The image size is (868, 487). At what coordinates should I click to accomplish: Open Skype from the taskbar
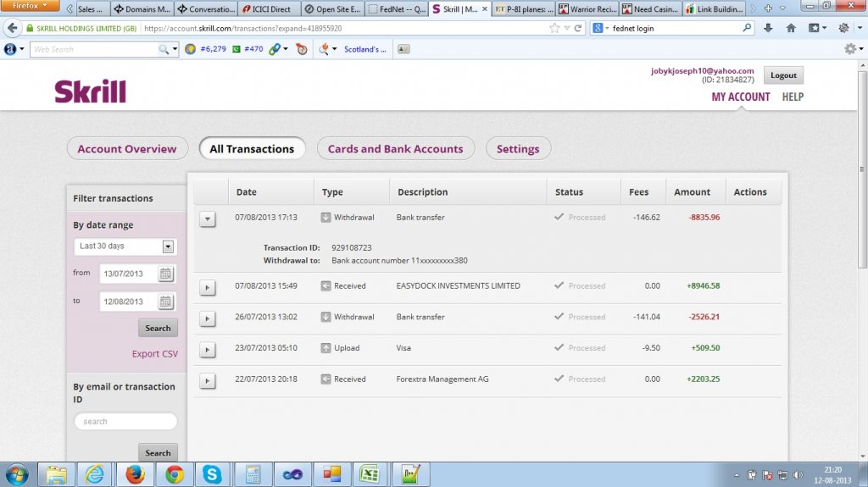tap(213, 475)
